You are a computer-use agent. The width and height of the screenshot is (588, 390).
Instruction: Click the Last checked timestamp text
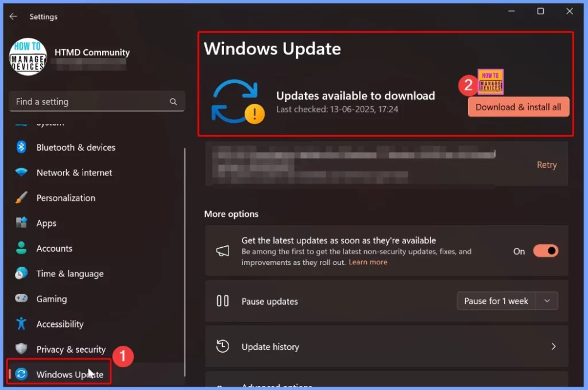click(x=337, y=110)
